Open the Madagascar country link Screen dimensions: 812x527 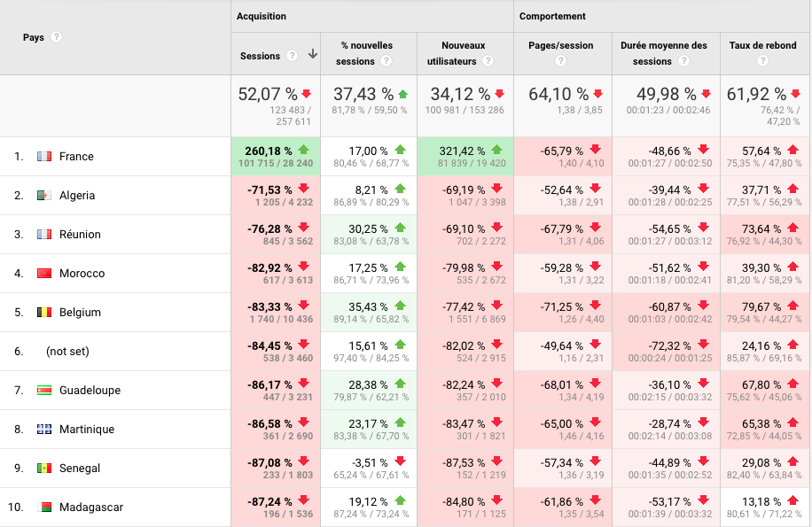(x=90, y=508)
